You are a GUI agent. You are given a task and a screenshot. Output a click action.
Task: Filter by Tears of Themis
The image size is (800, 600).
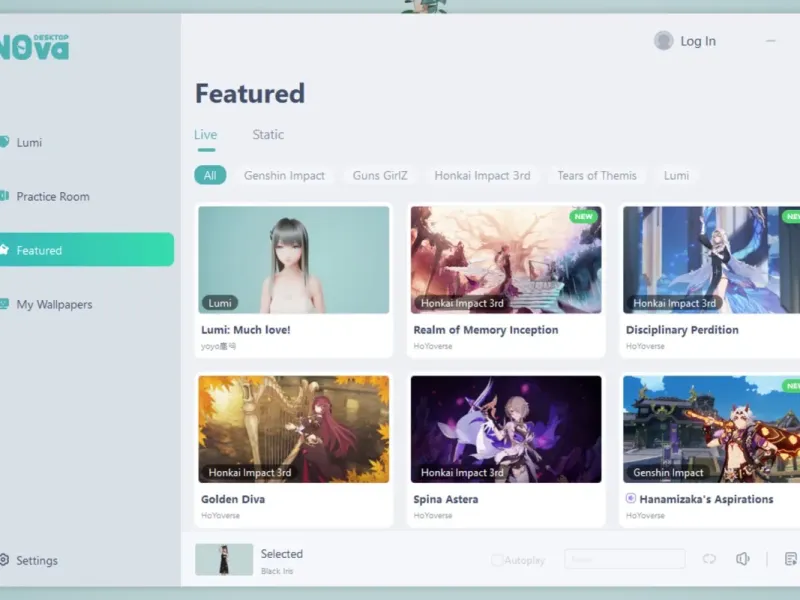coord(597,176)
